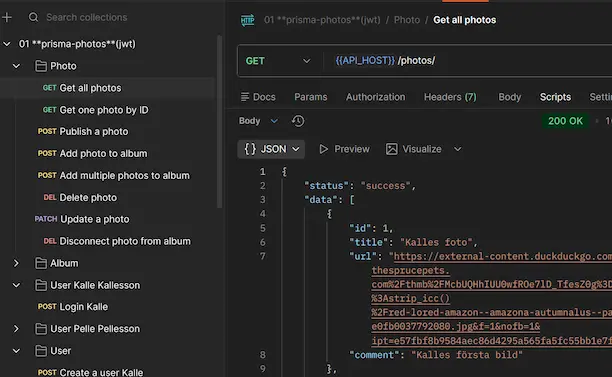Click the "status" key in JSON response
The image size is (612, 377).
[x=326, y=186]
